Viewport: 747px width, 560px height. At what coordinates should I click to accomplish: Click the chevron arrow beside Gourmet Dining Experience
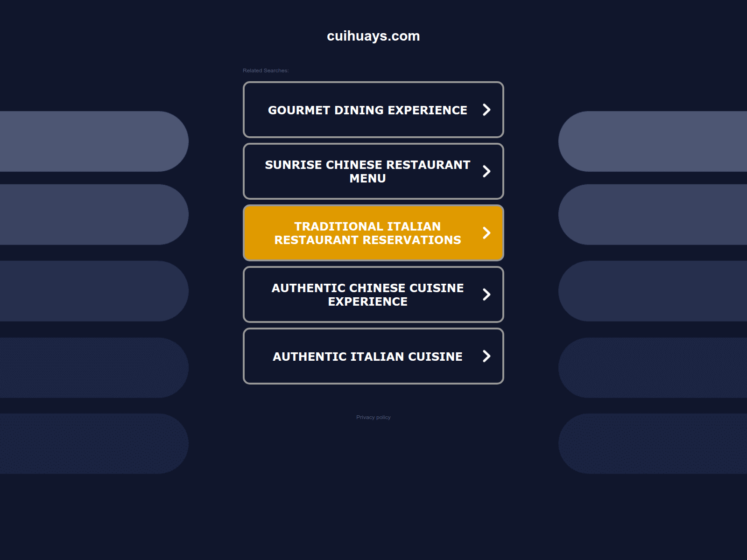(x=486, y=110)
